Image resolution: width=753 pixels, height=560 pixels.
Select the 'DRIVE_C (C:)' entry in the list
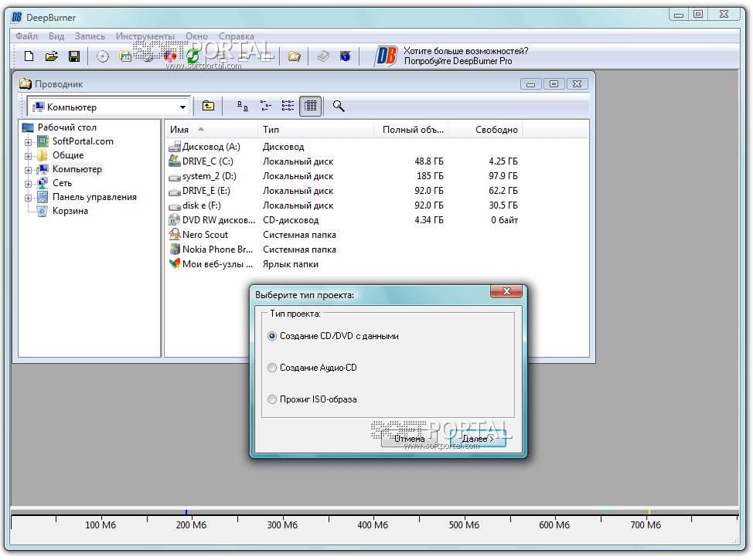[207, 161]
